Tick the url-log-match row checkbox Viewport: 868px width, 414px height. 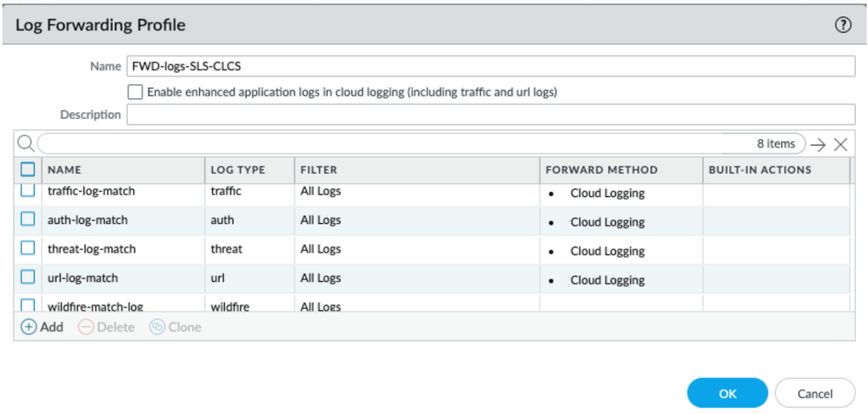(28, 278)
